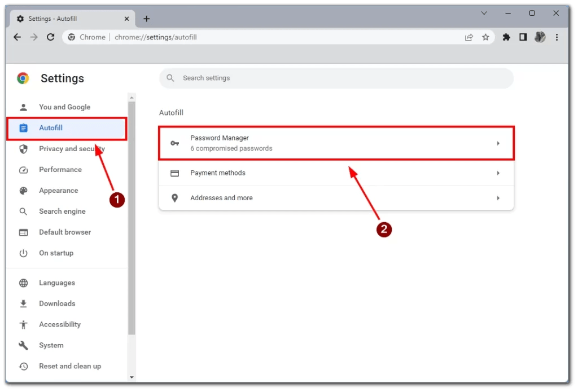Open You and Google settings

(68, 107)
